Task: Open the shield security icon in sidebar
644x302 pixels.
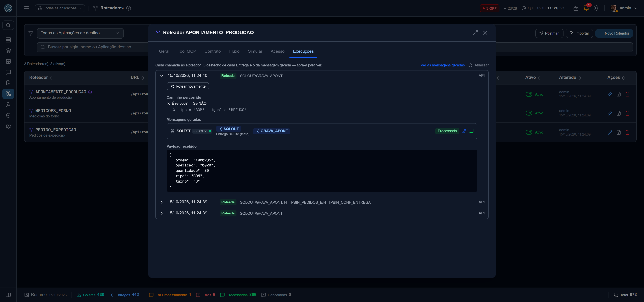Action: 8,115
